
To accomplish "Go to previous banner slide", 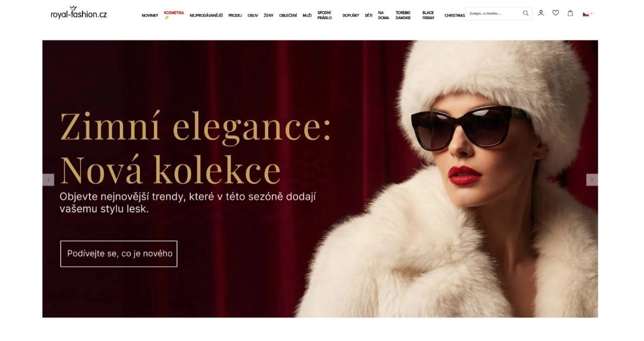I will coord(48,180).
